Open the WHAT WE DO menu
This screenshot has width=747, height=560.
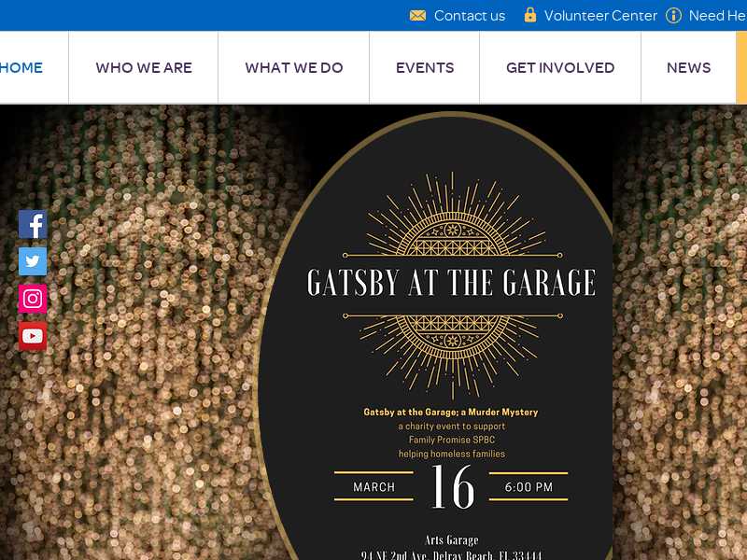(x=294, y=67)
